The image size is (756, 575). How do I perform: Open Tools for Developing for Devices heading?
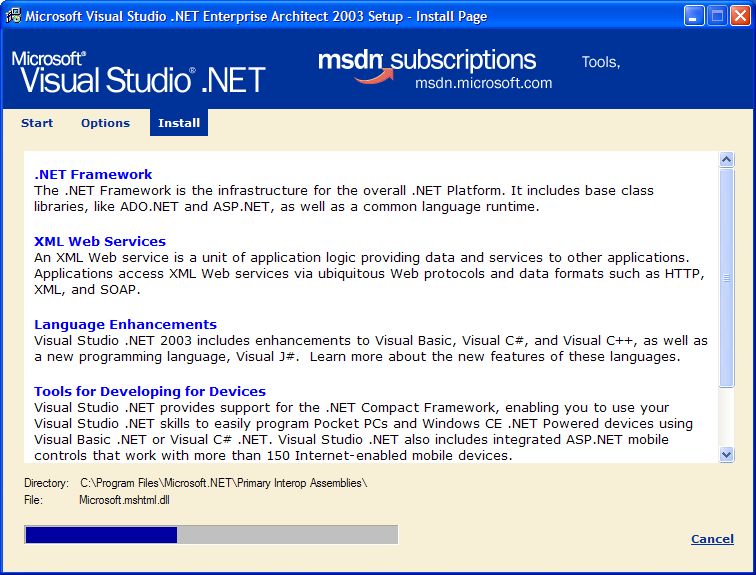pos(150,391)
